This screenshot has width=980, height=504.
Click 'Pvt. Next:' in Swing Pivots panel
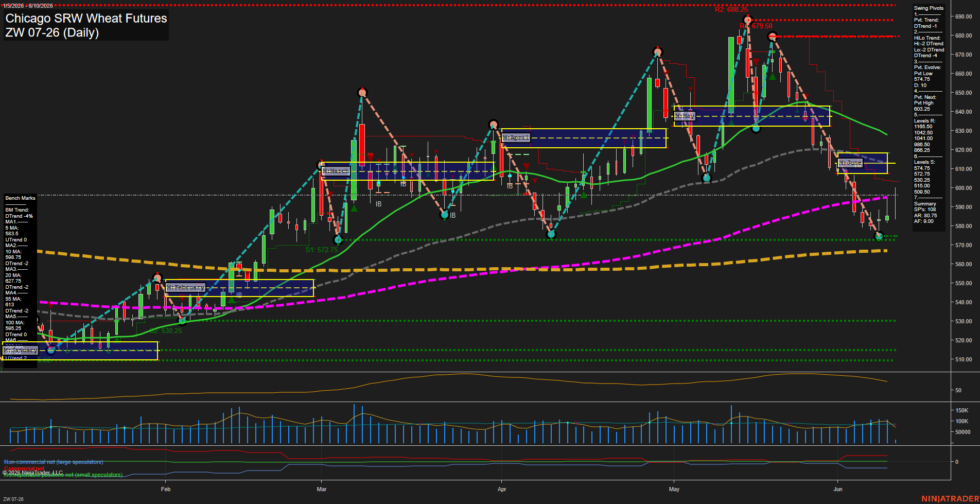click(x=925, y=97)
